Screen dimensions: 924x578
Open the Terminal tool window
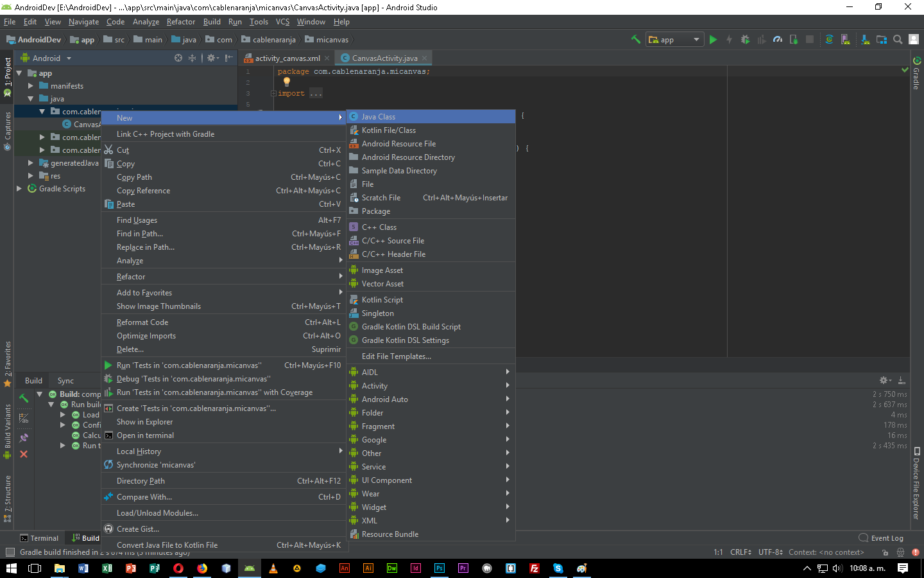coord(39,538)
